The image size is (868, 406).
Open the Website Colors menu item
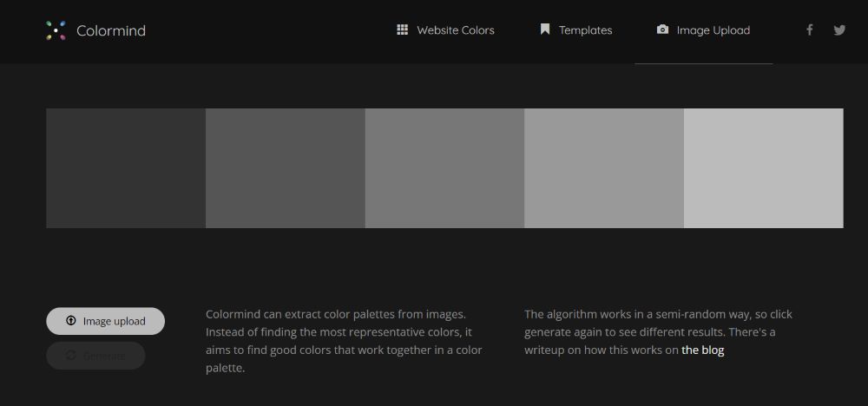[455, 30]
